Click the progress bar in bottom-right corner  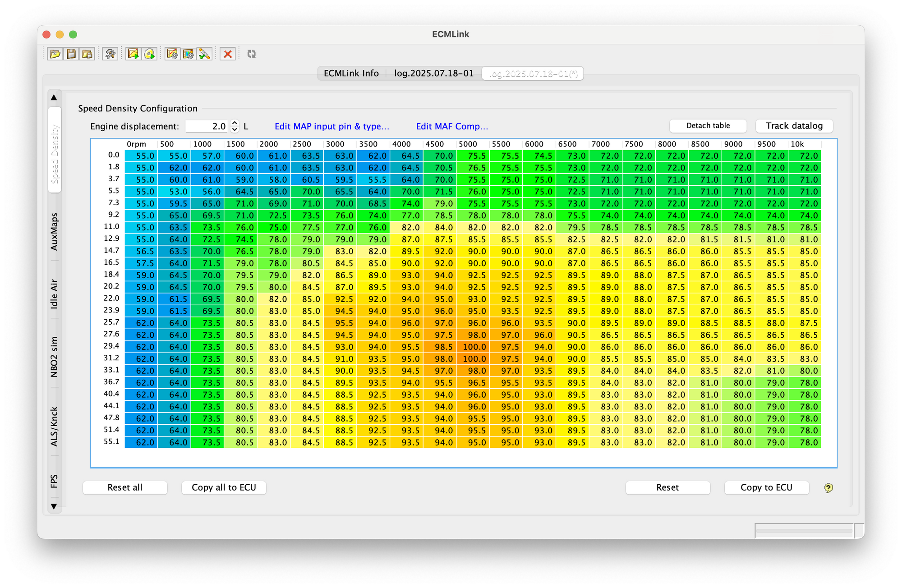805,531
